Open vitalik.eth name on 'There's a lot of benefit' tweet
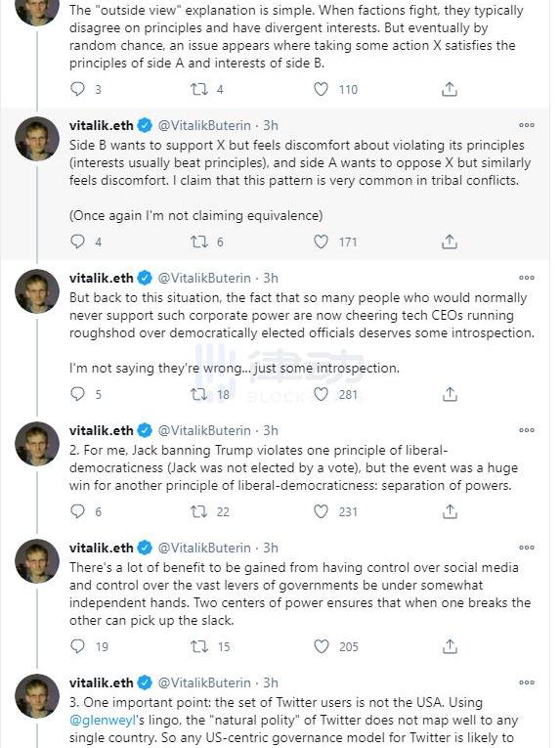 tap(101, 548)
